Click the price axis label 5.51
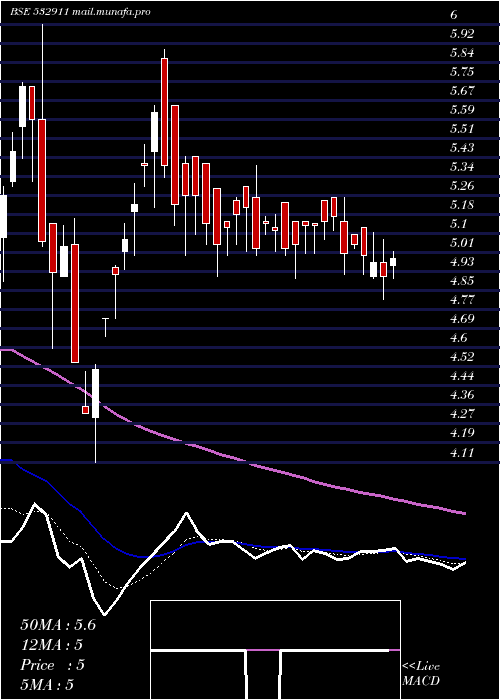The image size is (500, 700). tap(462, 129)
